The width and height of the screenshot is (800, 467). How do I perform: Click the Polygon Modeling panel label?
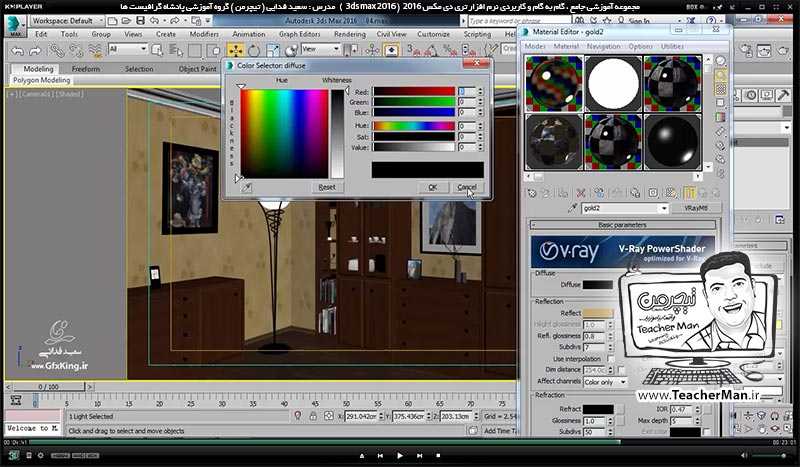41,80
